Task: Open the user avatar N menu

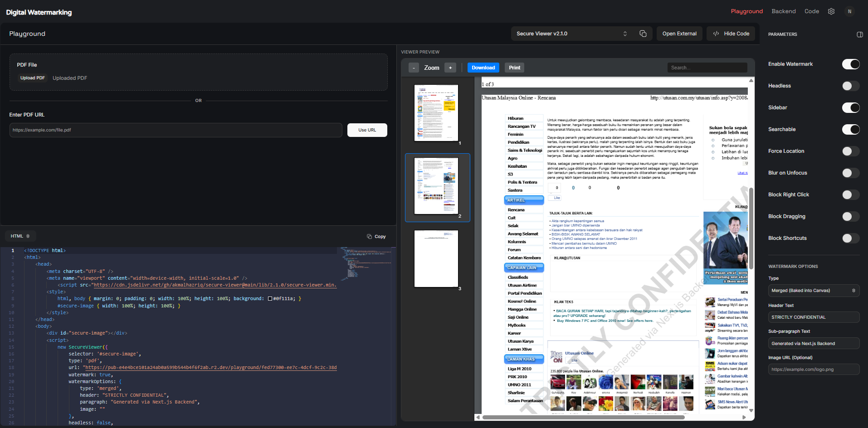Action: point(849,11)
